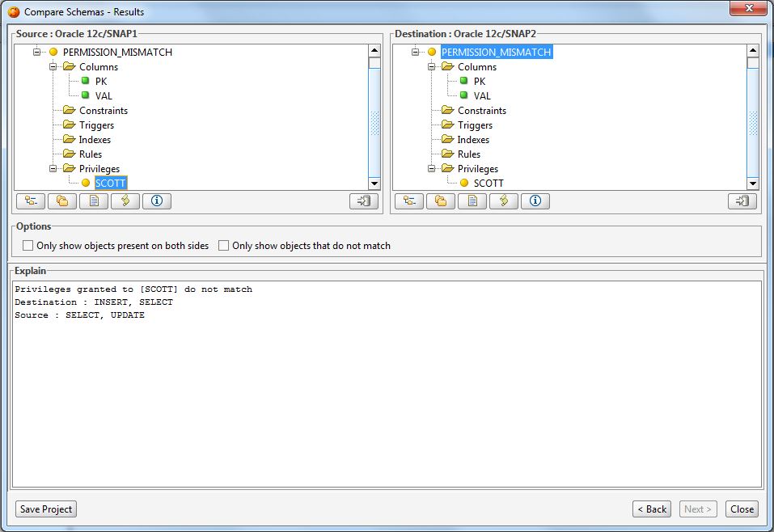Click Source tree scrollbar up arrow
The image size is (774, 532).
point(374,50)
